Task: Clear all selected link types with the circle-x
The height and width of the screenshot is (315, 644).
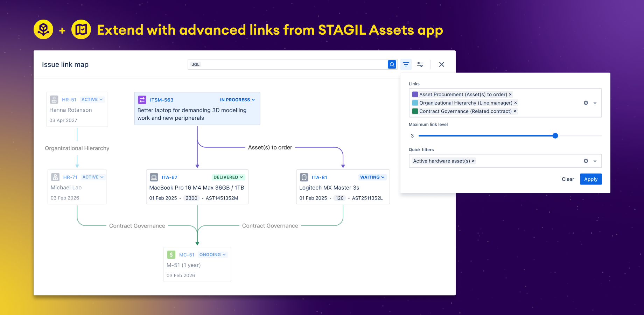Action: 585,103
